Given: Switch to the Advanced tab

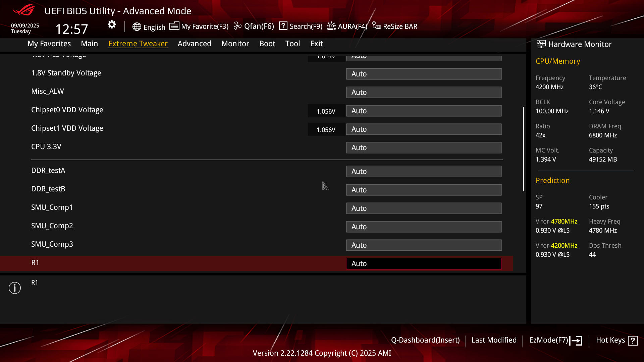Looking at the screenshot, I should [194, 44].
